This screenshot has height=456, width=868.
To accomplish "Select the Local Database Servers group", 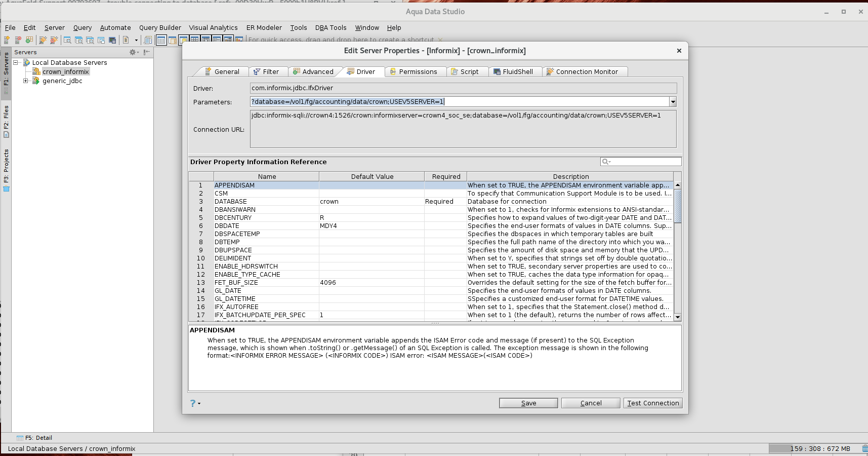I will 69,63.
